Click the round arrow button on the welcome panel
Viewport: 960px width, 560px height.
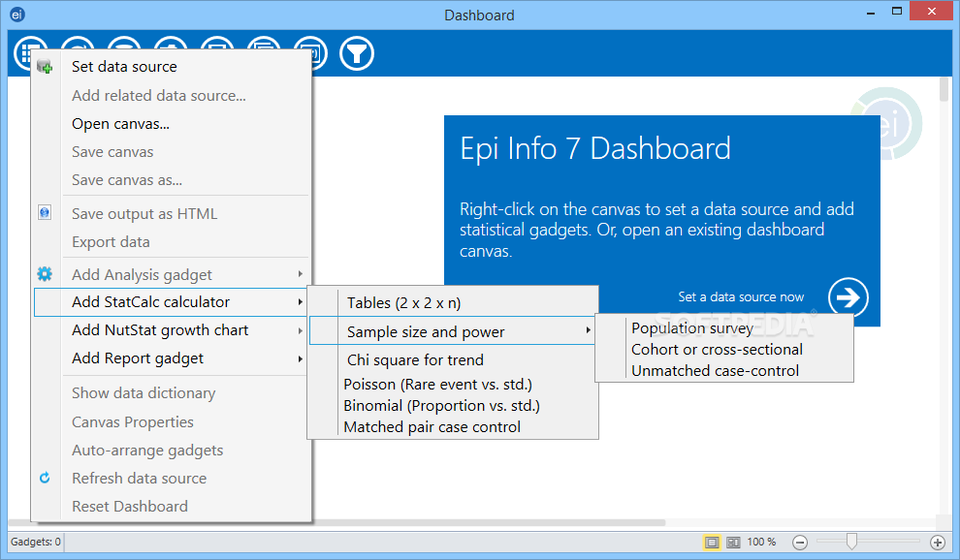click(x=848, y=297)
